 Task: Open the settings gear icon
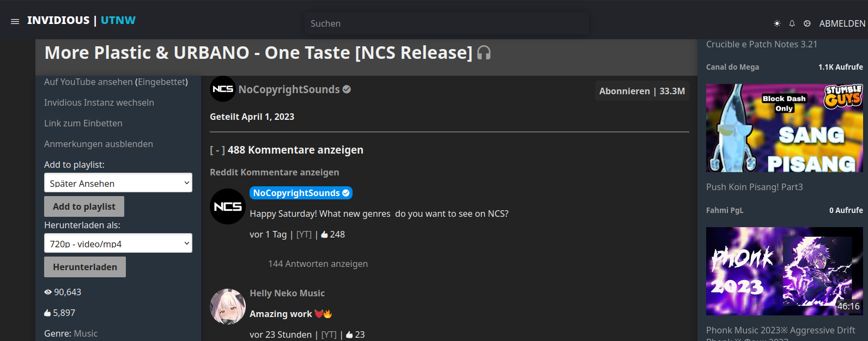point(807,23)
